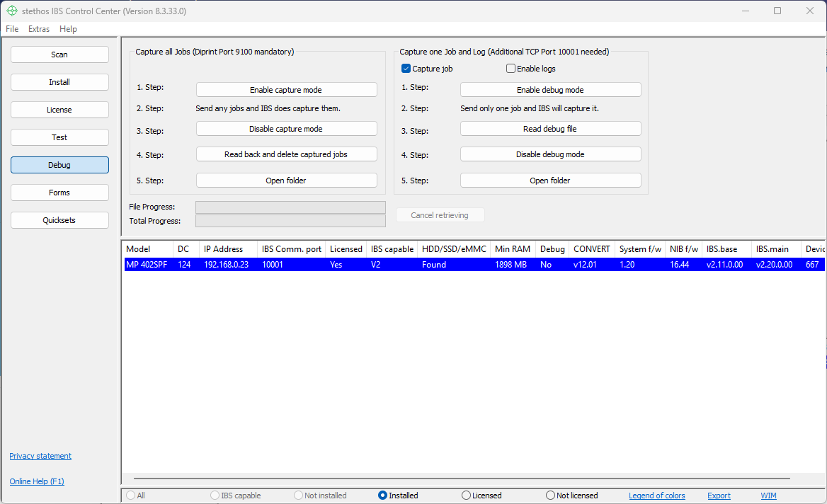The width and height of the screenshot is (827, 504).
Task: Click Read back and delete captured jobs
Action: pyautogui.click(x=286, y=154)
